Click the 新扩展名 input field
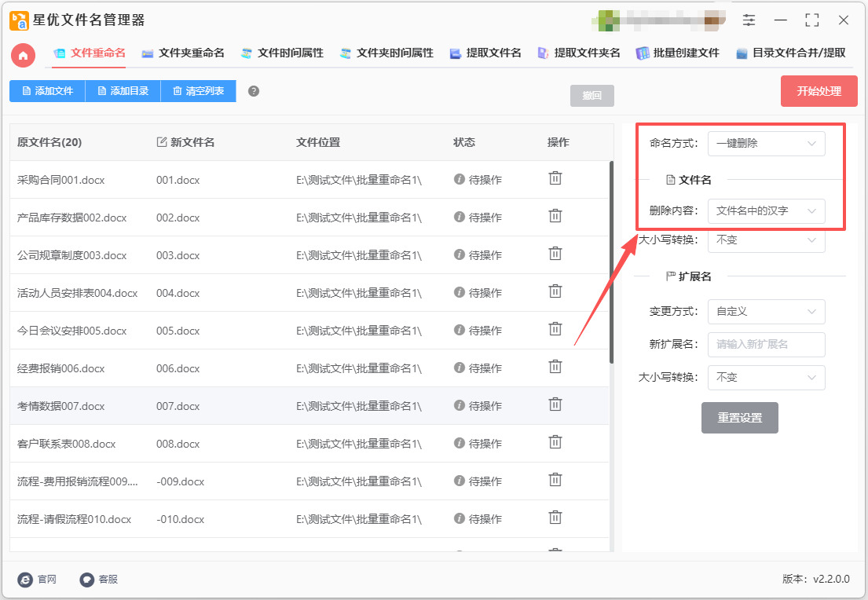This screenshot has width=868, height=600. point(766,345)
